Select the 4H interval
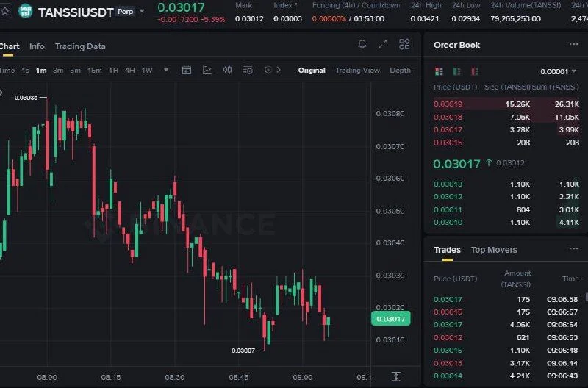The image size is (588, 388). tap(130, 70)
